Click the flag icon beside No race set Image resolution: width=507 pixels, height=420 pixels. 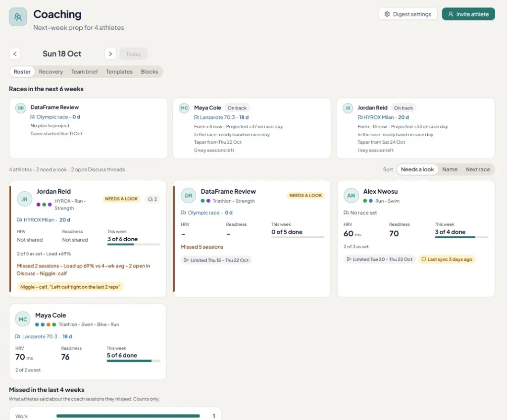(346, 212)
